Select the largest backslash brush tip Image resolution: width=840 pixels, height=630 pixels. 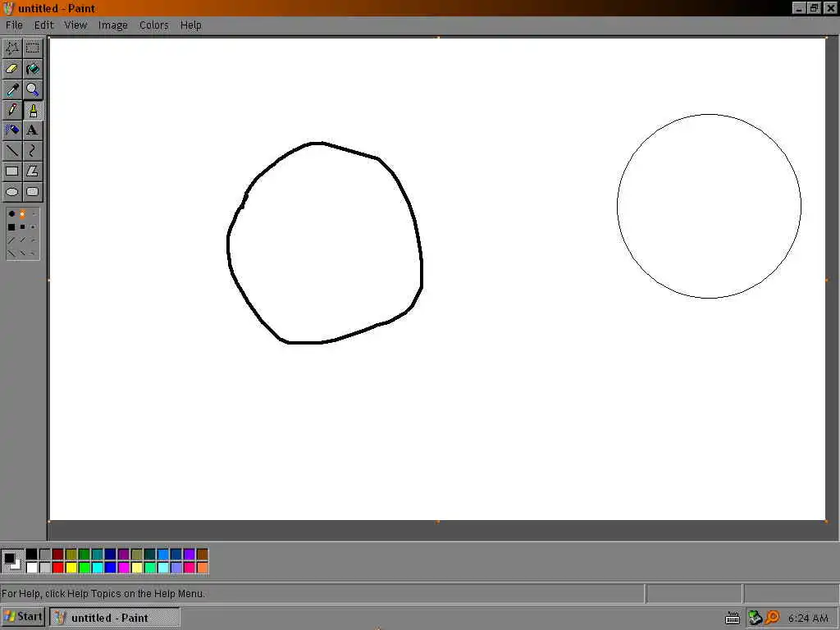[x=11, y=253]
